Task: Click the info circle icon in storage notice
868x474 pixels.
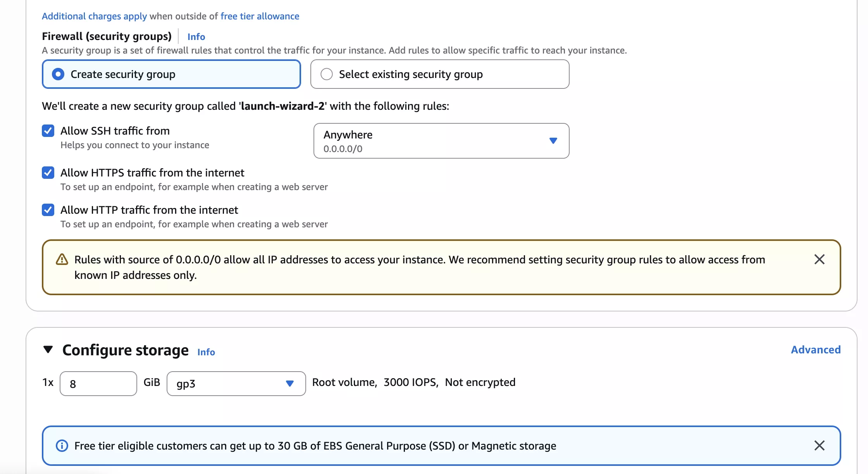Action: (x=62, y=446)
